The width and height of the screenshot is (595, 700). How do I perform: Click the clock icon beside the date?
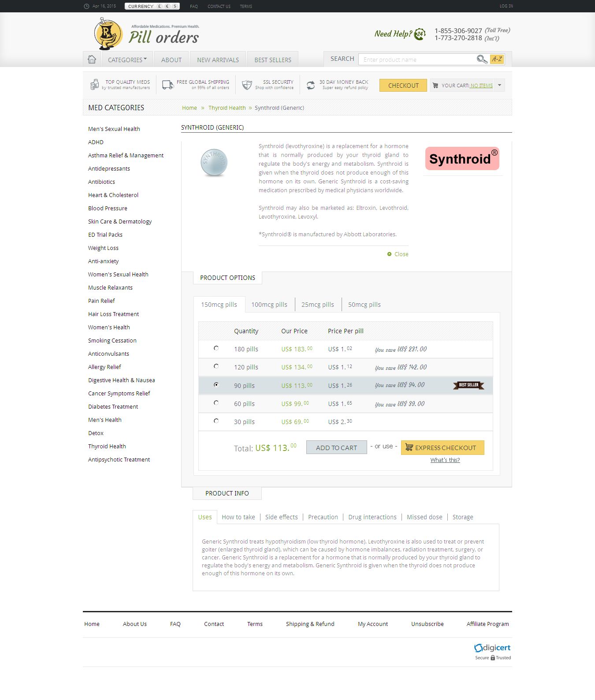(x=86, y=6)
